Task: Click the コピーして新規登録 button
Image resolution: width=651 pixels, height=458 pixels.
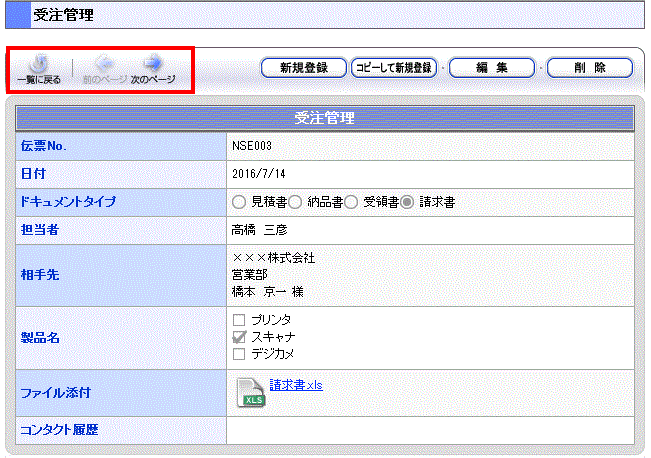Action: click(394, 68)
